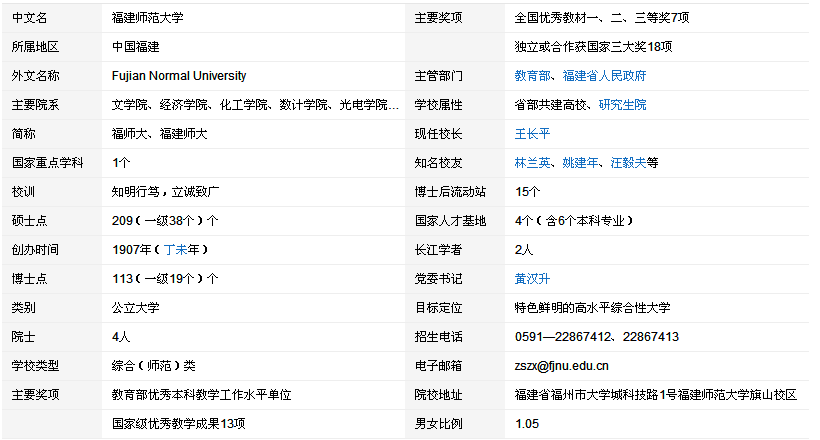Open the 黄汉升 party secretary link
820x440 pixels.
coord(532,279)
